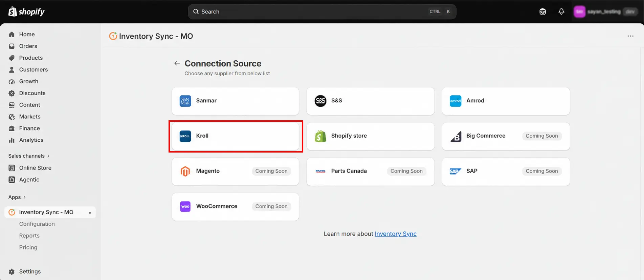Click the Growth gauge icon in sidebar
Viewport: 644px width, 280px height.
coord(12,81)
